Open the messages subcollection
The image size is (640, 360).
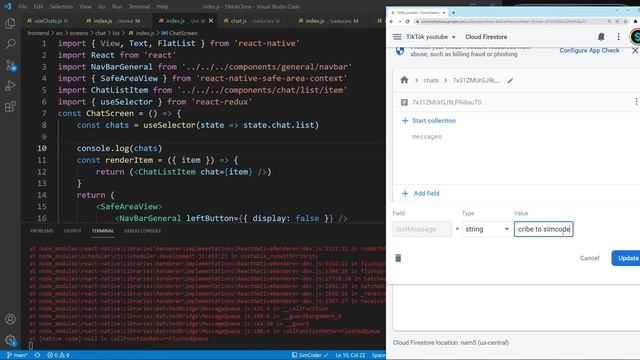click(x=427, y=137)
